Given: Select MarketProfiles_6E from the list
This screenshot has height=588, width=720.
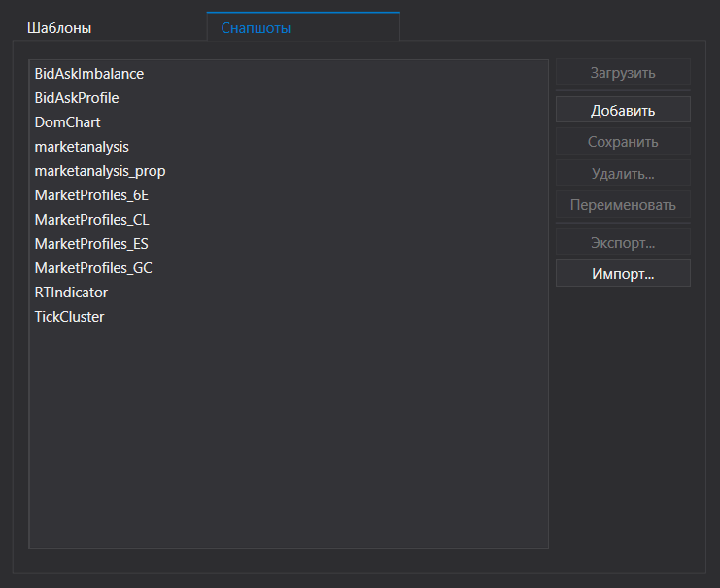Looking at the screenshot, I should (91, 195).
